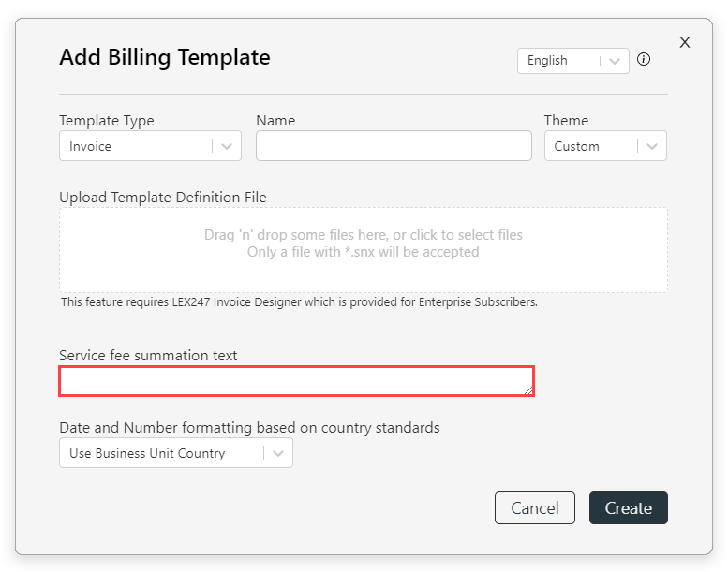
Task: Open the Template Type Invoice dropdown
Action: click(150, 146)
